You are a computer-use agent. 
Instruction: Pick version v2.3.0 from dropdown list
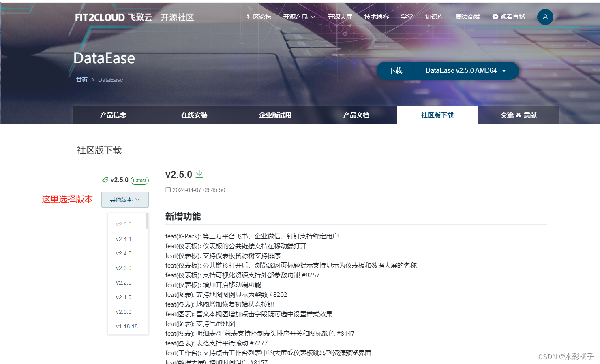(124, 268)
